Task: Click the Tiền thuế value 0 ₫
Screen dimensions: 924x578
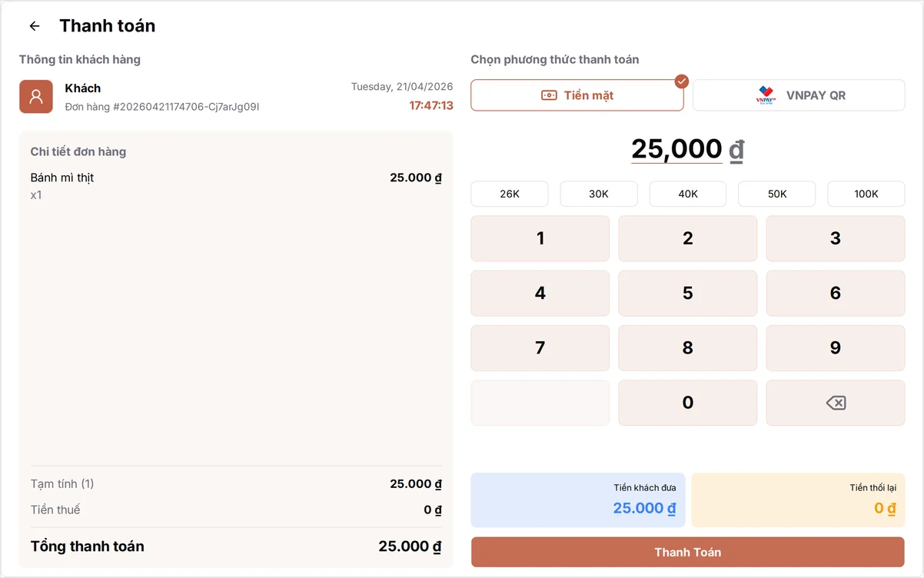Action: [x=433, y=510]
